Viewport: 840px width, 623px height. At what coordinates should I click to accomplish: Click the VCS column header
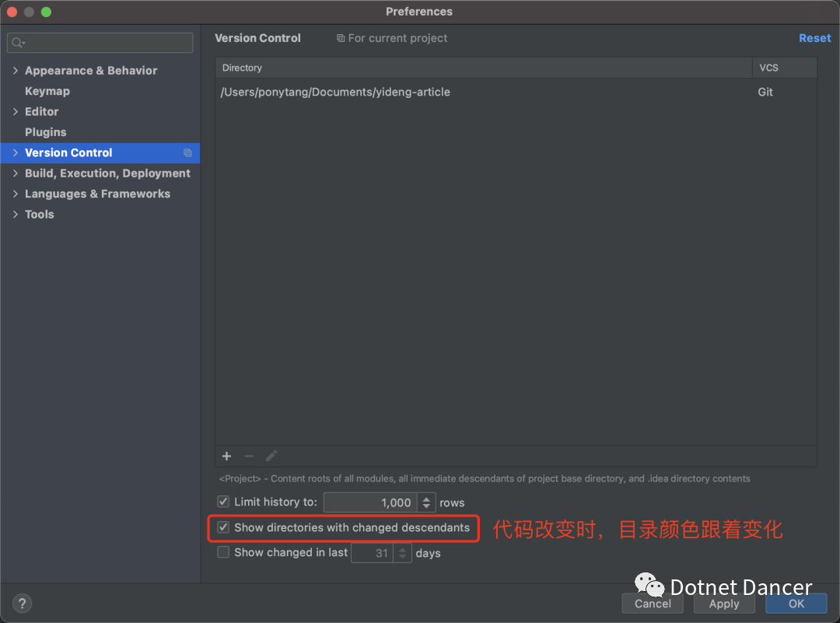coord(784,68)
